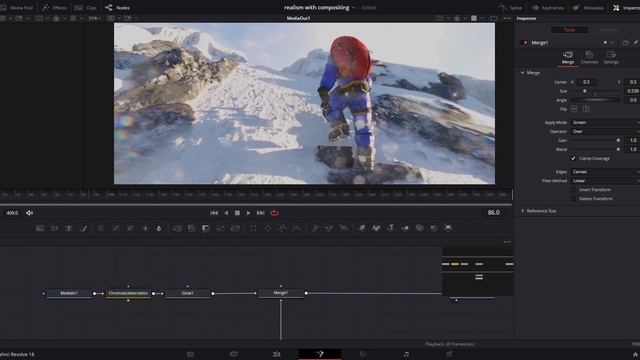Image resolution: width=640 pixels, height=360 pixels.
Task: Mute audio with the speaker icon
Action: (29, 213)
